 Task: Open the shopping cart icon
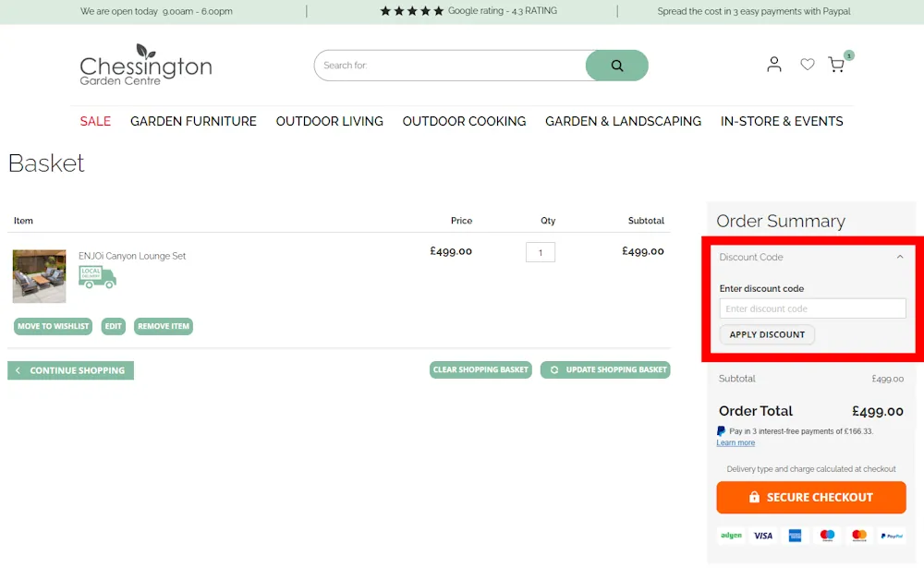(x=836, y=65)
